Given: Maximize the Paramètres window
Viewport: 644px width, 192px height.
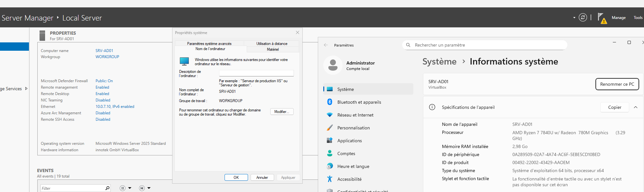Looking at the screenshot, I should click(x=629, y=42).
